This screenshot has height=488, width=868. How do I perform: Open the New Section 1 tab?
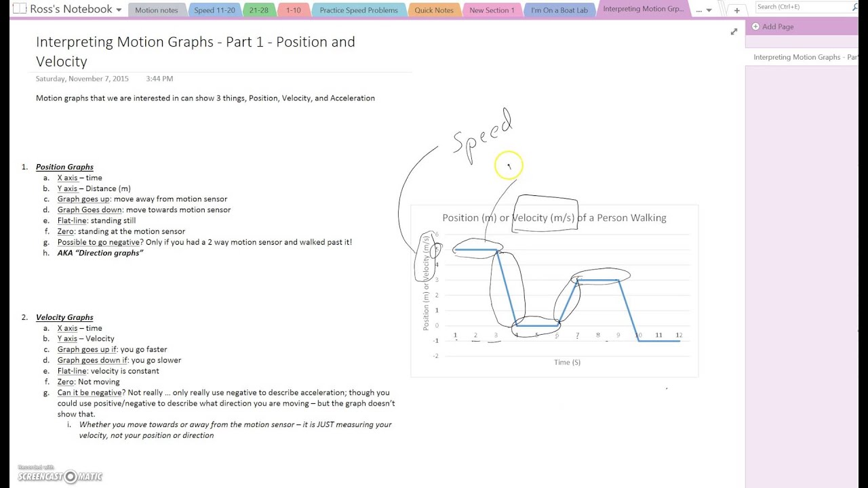coord(492,10)
